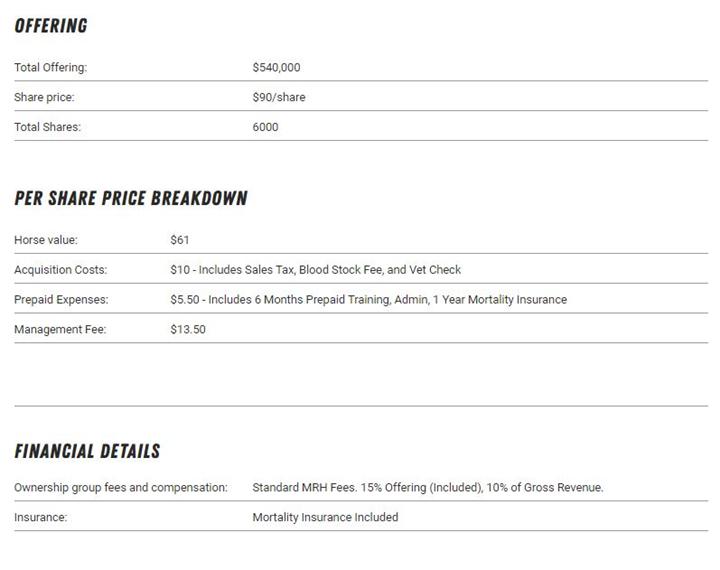This screenshot has height=570, width=720.
Task: Click the Share price label
Action: click(44, 98)
